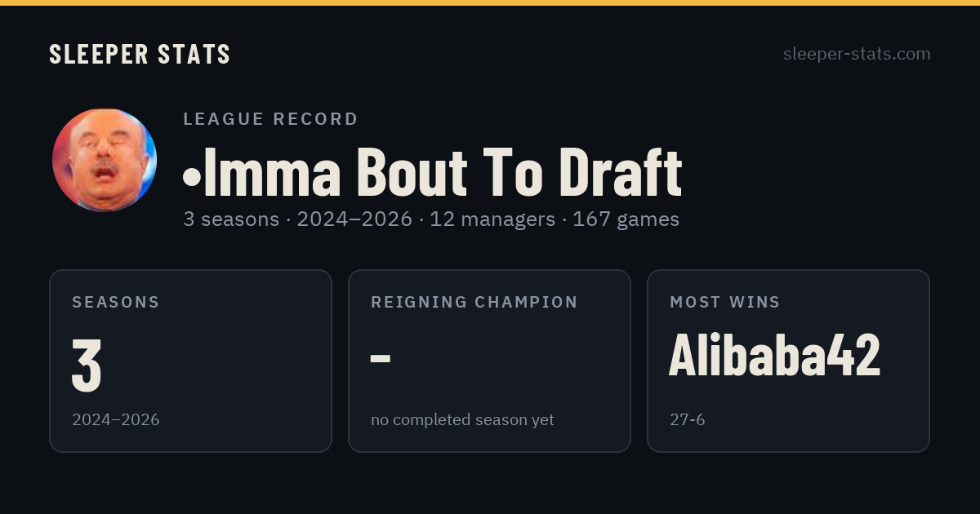The height and width of the screenshot is (514, 980).
Task: Click the 167 games text
Action: 626,219
